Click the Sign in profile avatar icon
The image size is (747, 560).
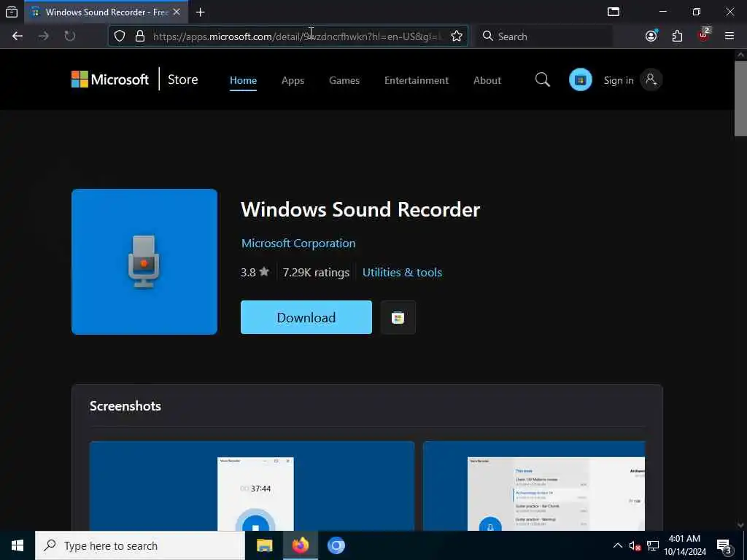651,80
